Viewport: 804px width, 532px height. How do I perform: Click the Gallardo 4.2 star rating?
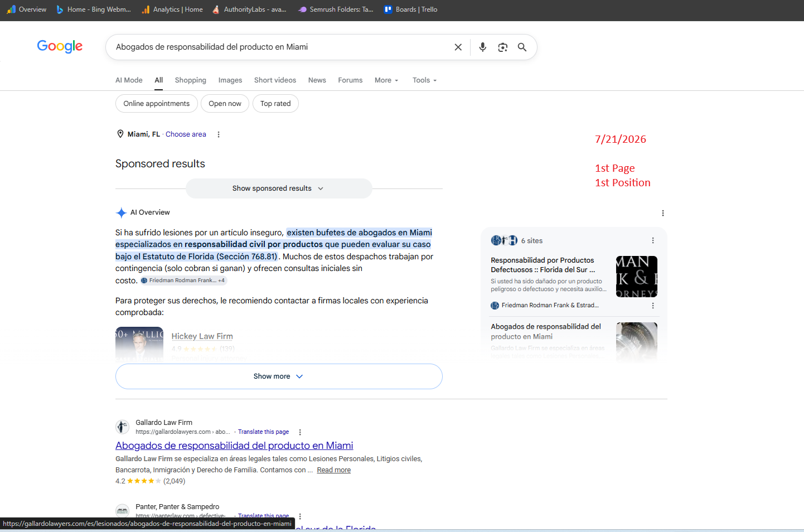150,481
